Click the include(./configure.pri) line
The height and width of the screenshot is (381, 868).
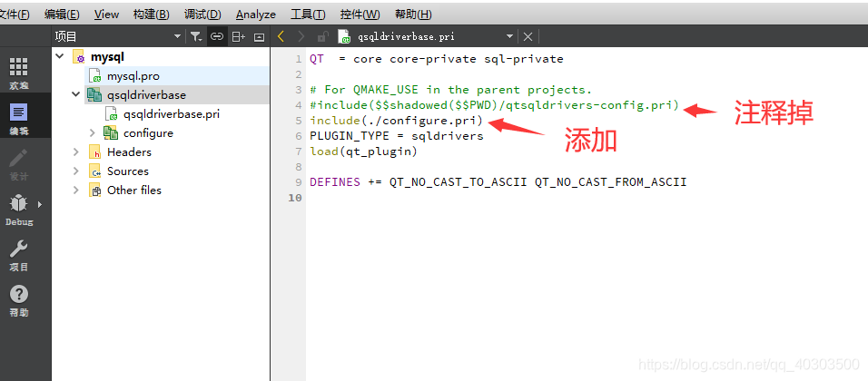397,121
